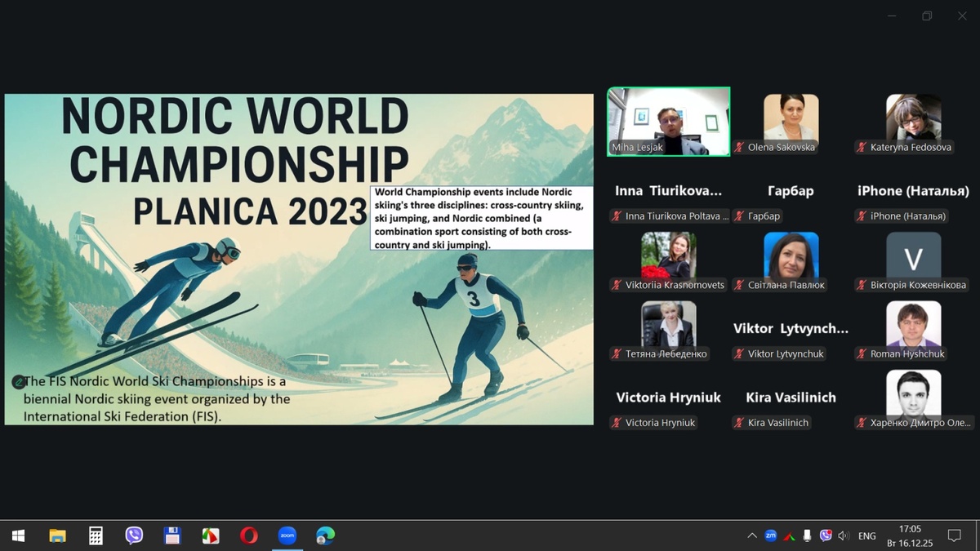This screenshot has width=980, height=551.
Task: Open File Explorer from the taskbar
Action: point(57,535)
